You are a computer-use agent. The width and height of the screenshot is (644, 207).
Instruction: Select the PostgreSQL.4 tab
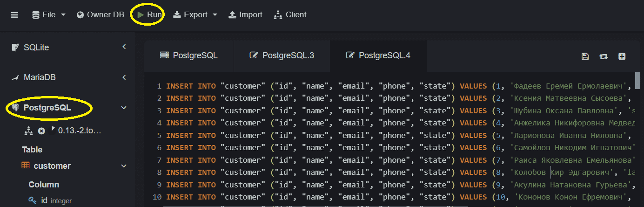coord(378,55)
